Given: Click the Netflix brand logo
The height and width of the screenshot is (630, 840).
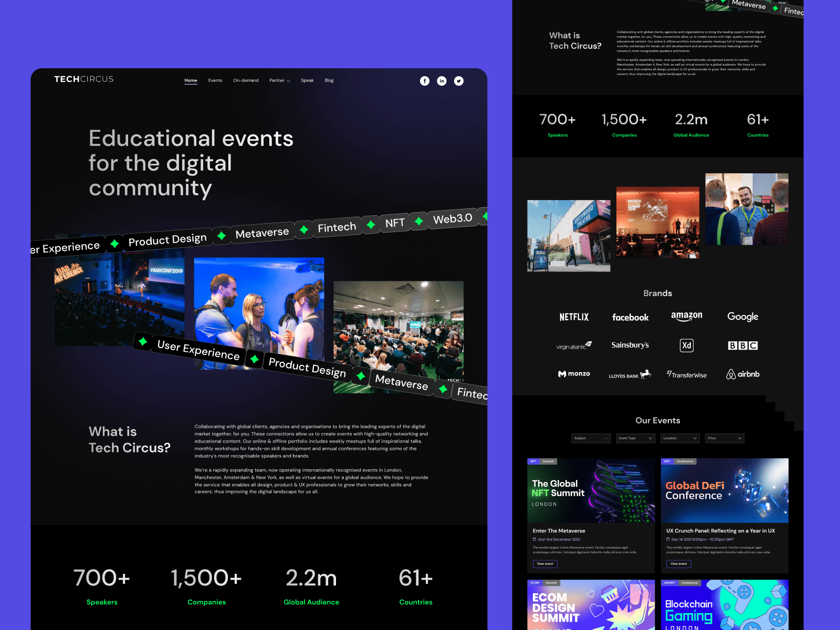Looking at the screenshot, I should click(x=574, y=317).
